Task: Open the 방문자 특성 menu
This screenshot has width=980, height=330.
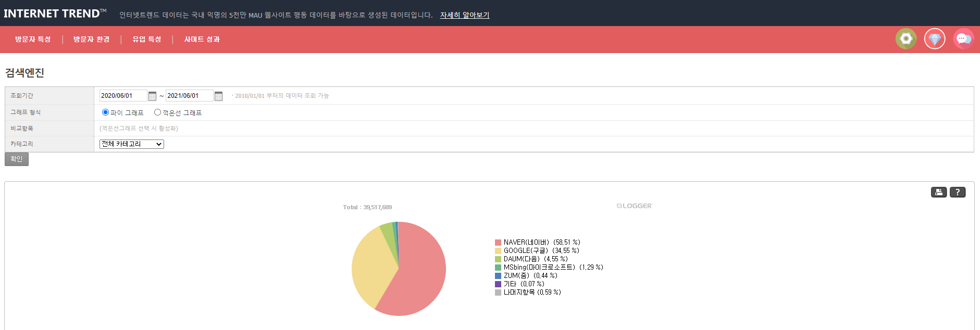Action: pyautogui.click(x=33, y=40)
